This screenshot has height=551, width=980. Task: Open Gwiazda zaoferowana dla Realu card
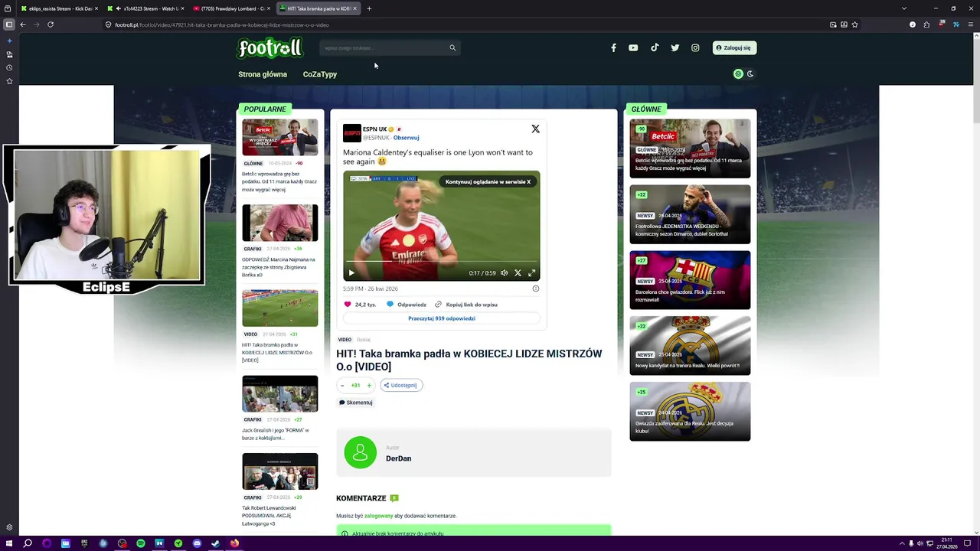(x=690, y=412)
